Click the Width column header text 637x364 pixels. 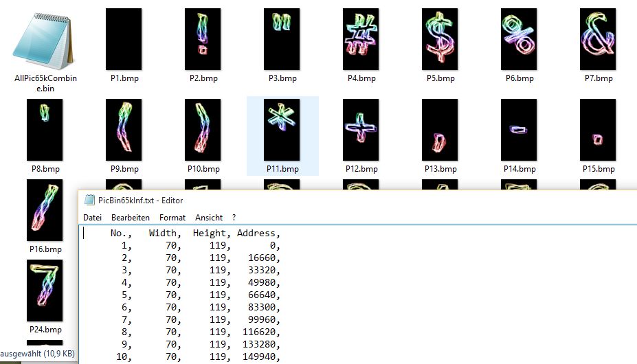pyautogui.click(x=165, y=234)
